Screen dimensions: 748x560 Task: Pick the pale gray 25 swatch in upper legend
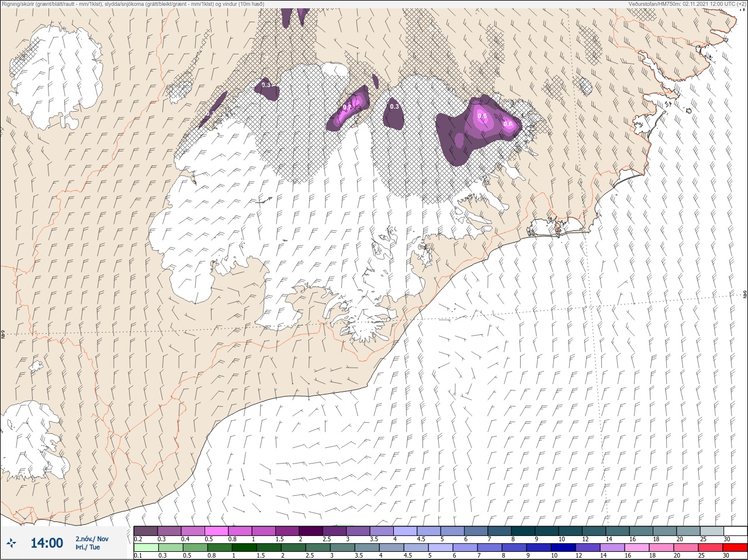tap(712, 531)
